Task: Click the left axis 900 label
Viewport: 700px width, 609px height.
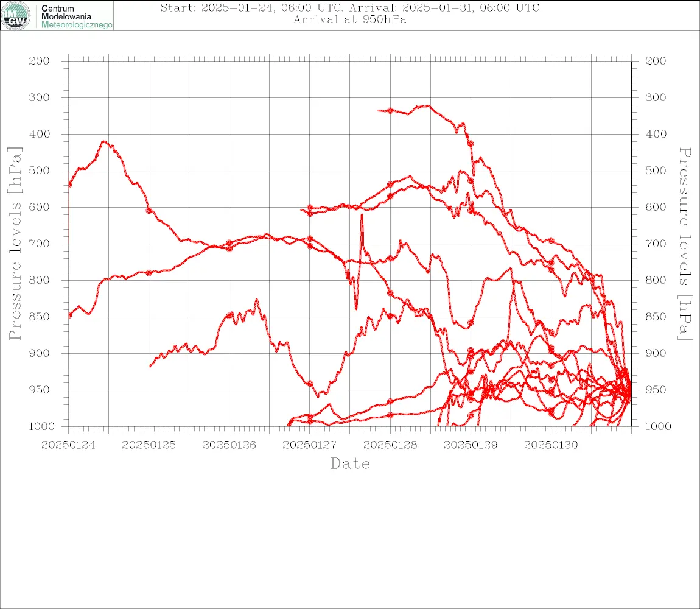Action: 40,353
